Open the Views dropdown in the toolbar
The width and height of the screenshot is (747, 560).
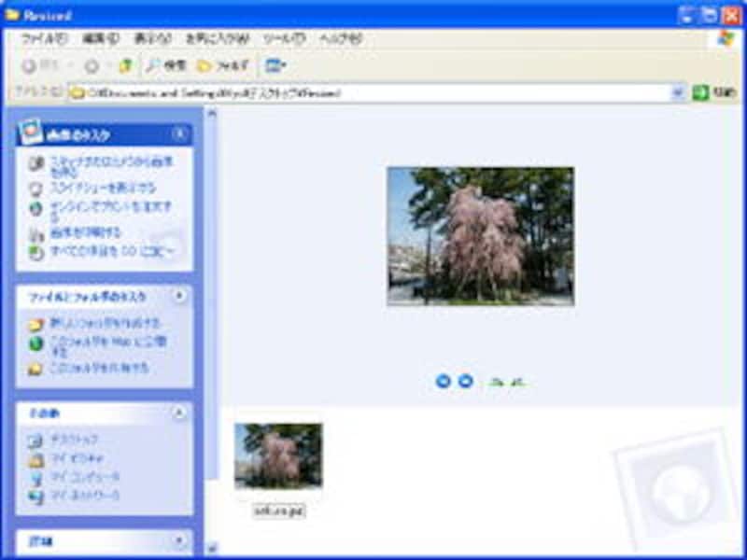click(x=275, y=66)
